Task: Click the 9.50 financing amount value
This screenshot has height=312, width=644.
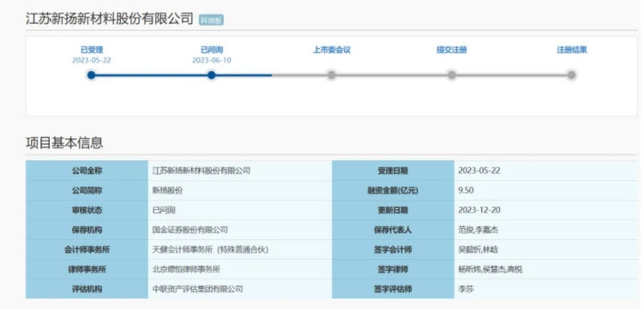Action: [466, 190]
